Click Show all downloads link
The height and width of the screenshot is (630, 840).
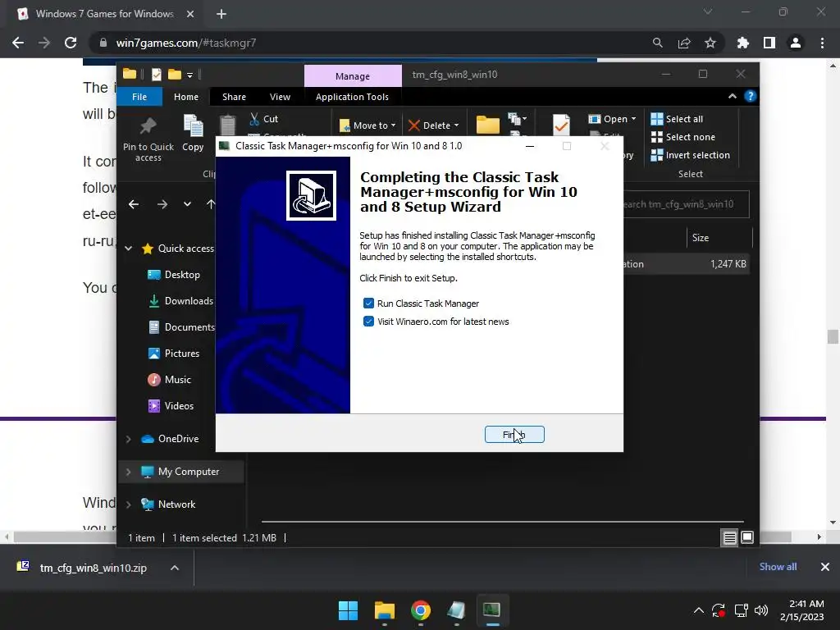click(x=778, y=567)
